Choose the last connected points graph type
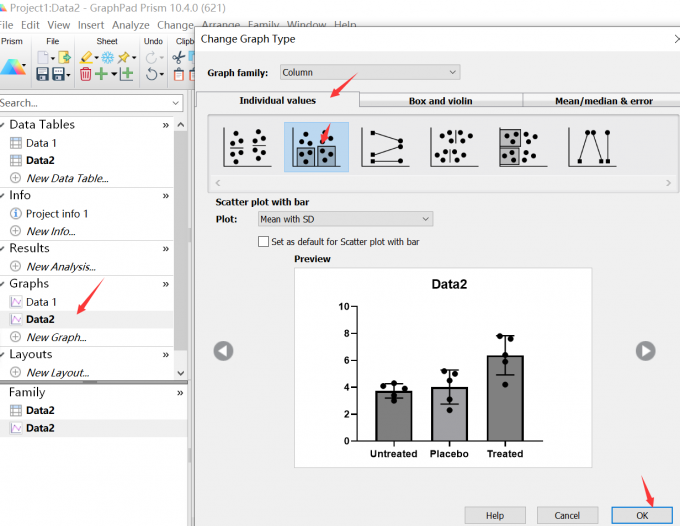Screen dimensions: 680x526 [x=592, y=147]
